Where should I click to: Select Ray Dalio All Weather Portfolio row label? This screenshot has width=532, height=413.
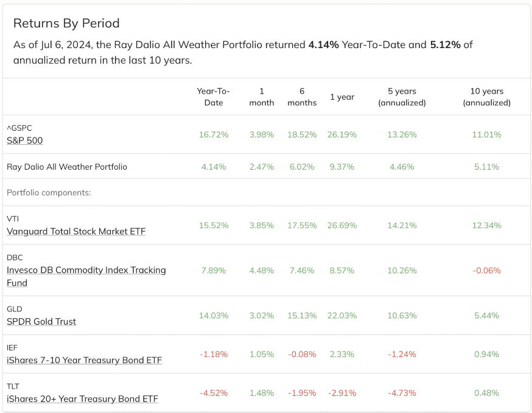pyautogui.click(x=67, y=167)
